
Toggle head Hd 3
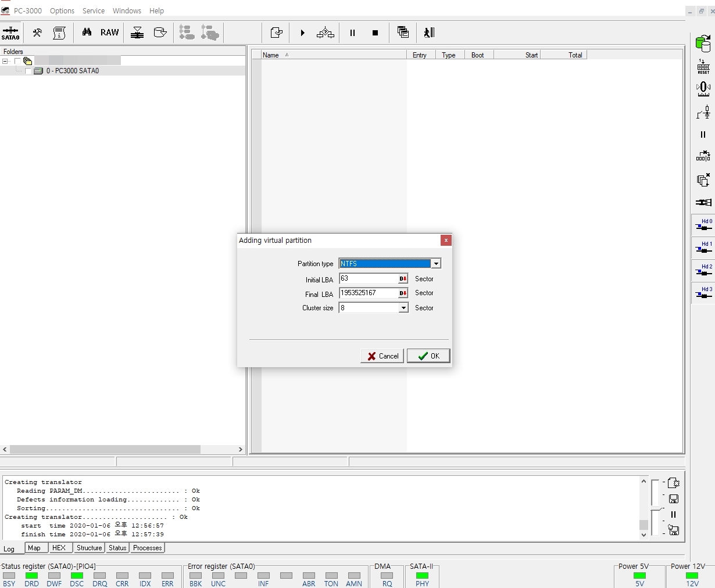pyautogui.click(x=703, y=293)
